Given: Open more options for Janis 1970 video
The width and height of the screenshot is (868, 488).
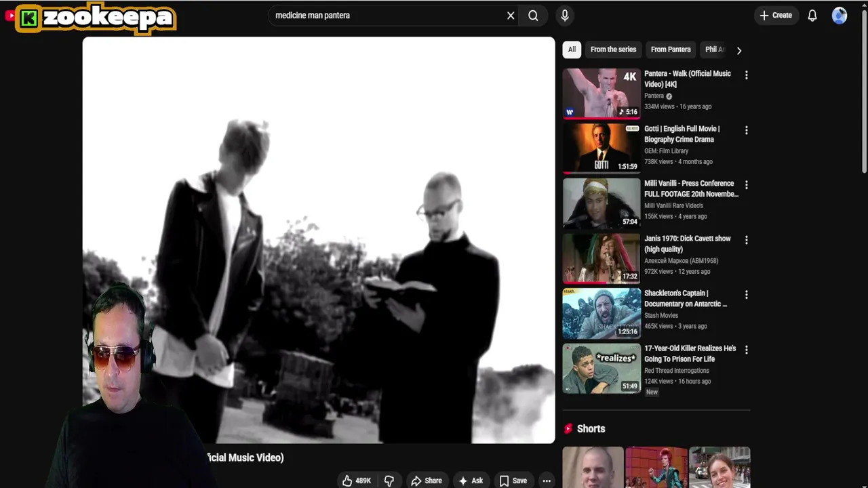Looking at the screenshot, I should (746, 240).
